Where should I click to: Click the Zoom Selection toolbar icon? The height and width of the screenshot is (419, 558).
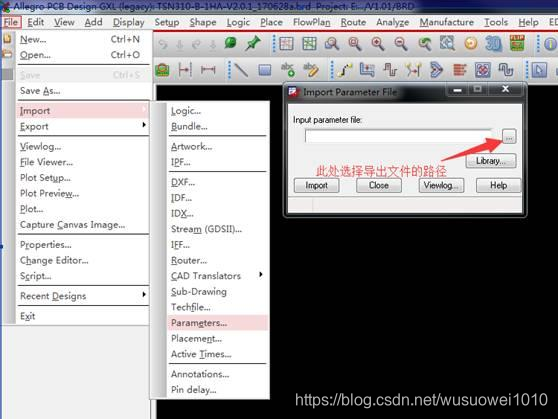tap(447, 43)
